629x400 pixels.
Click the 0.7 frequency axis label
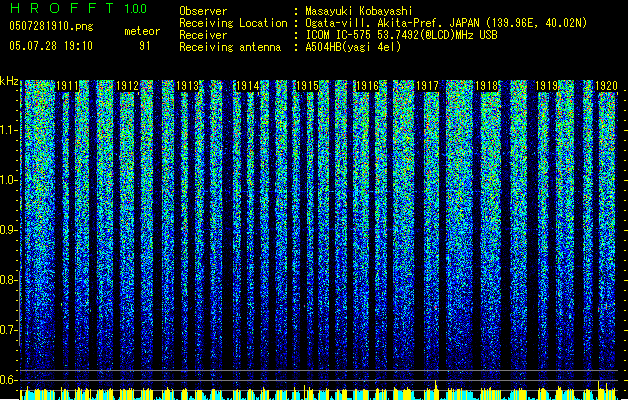(9, 330)
